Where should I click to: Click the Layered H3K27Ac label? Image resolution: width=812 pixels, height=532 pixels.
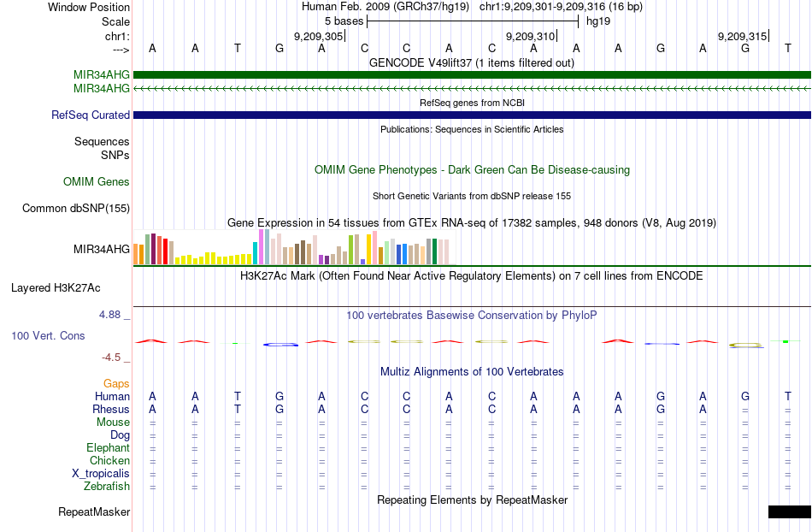(x=56, y=288)
